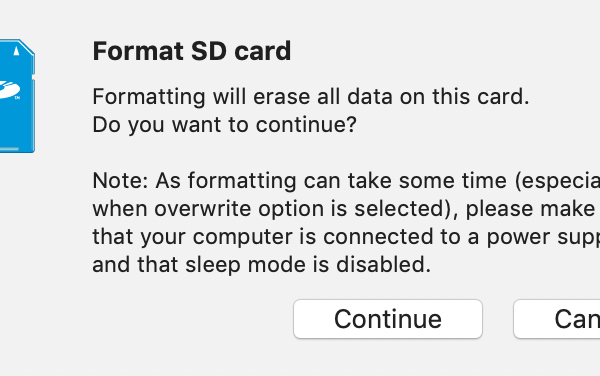The width and height of the screenshot is (600, 376).
Task: Click the gray label strip on the SD card
Action: coord(9,149)
